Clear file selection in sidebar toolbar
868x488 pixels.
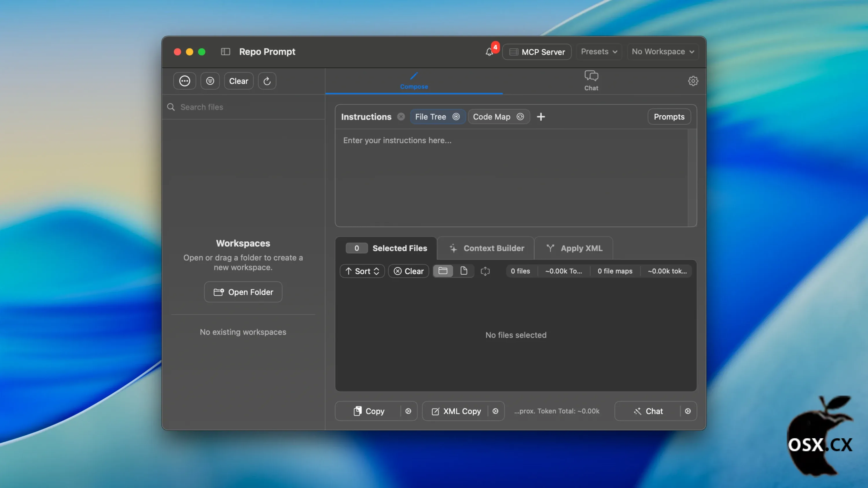coord(239,81)
